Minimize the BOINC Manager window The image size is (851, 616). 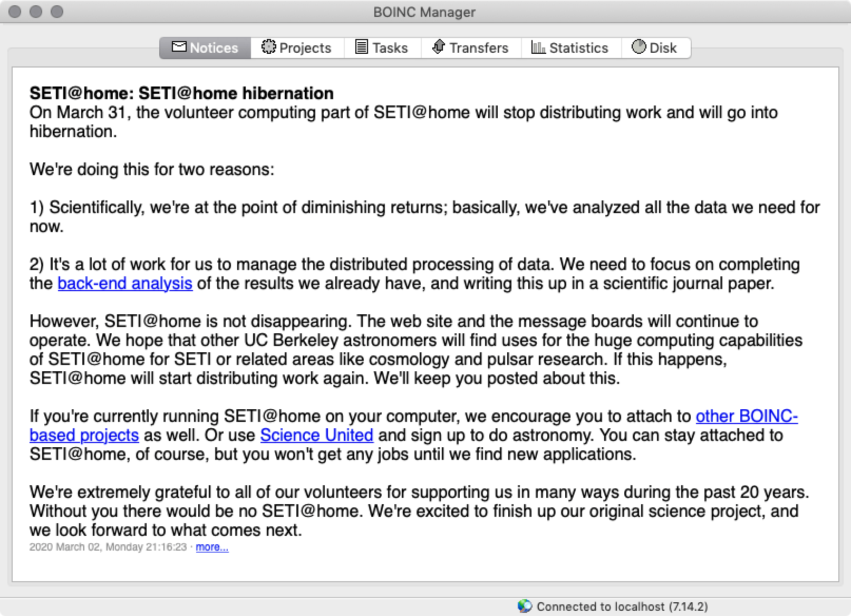point(36,12)
